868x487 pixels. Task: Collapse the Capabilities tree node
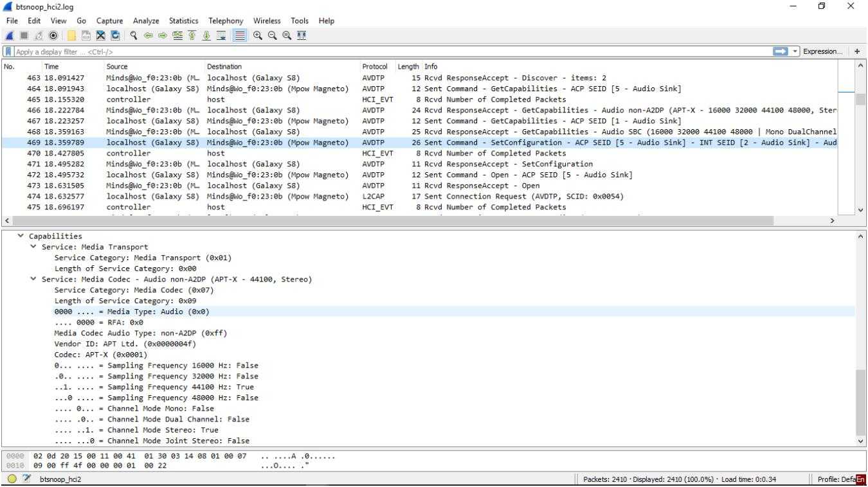pos(21,236)
